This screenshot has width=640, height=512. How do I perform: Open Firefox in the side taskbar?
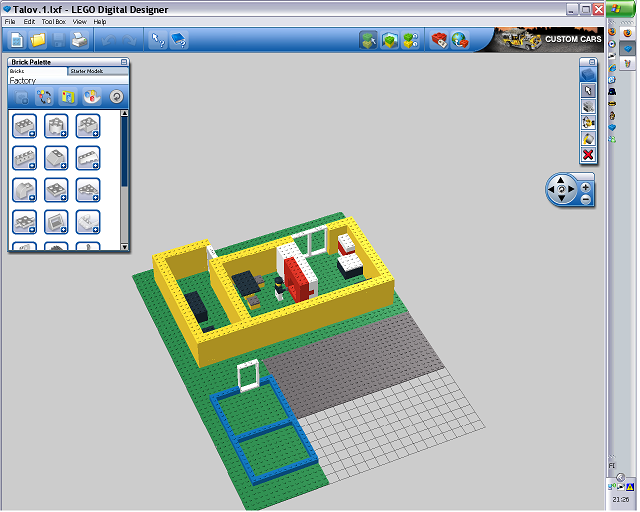click(627, 33)
